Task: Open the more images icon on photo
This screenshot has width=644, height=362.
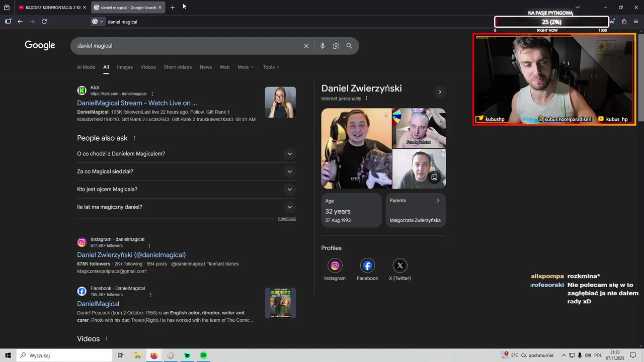Action: (434, 177)
